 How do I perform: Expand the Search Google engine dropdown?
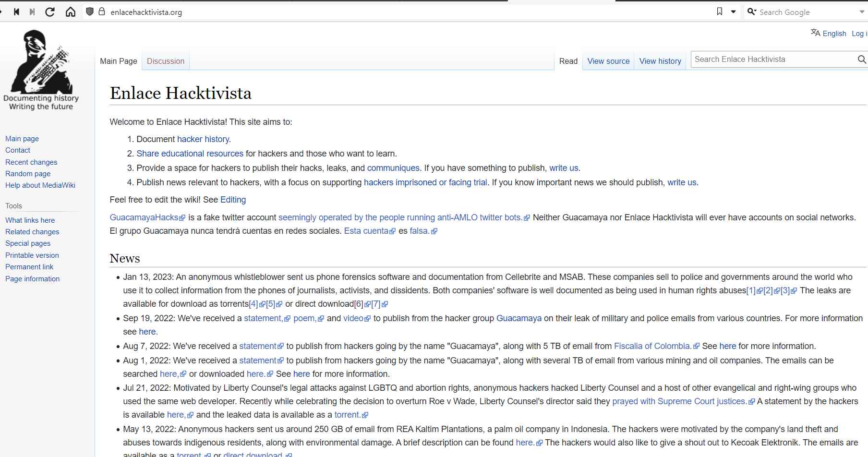pos(861,12)
